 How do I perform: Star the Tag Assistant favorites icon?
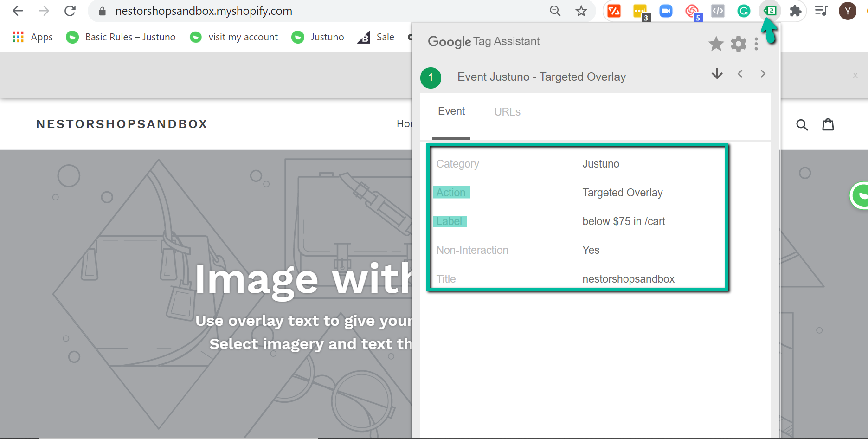click(716, 44)
